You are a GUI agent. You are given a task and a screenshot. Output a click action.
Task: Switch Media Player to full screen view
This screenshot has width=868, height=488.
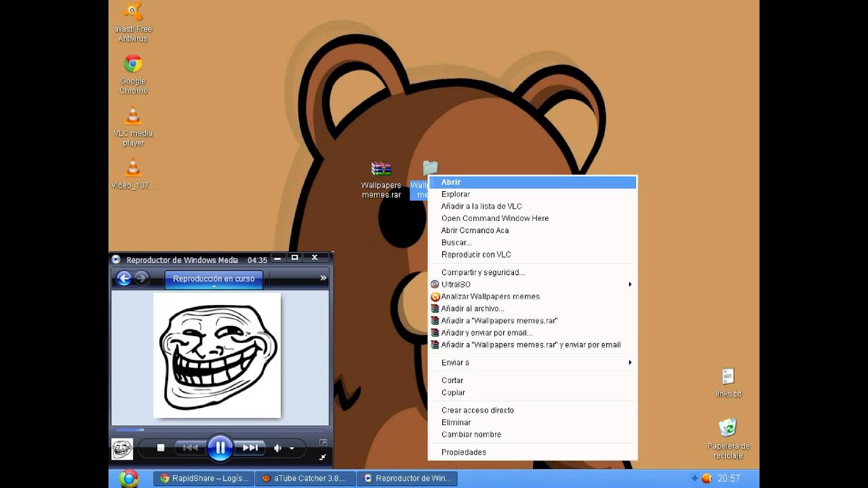323,443
